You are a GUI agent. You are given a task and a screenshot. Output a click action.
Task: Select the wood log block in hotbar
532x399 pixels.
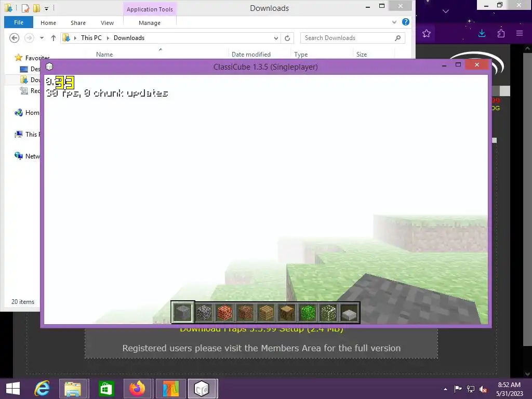pyautogui.click(x=287, y=312)
